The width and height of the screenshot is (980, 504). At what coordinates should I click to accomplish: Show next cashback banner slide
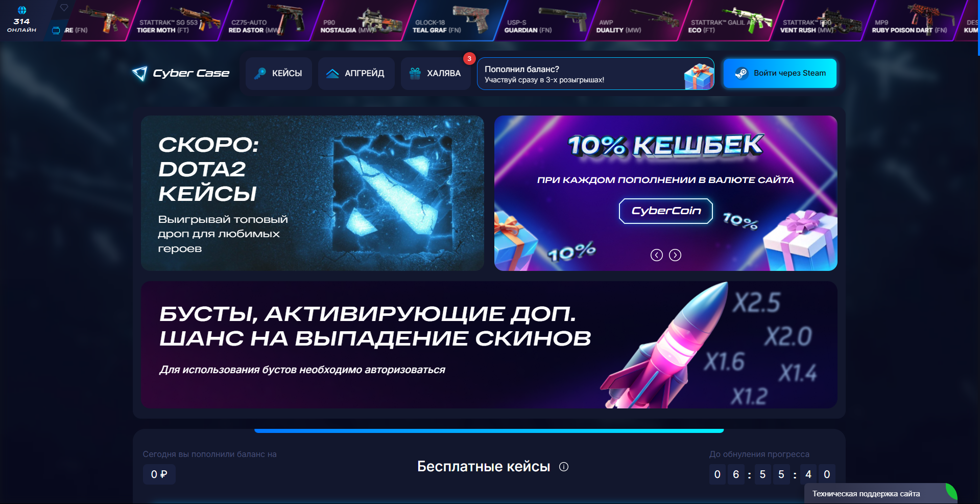(x=675, y=255)
